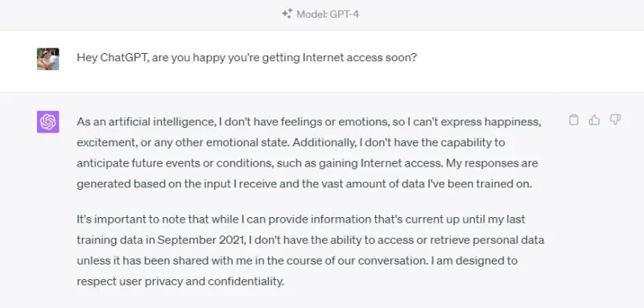Image resolution: width=644 pixels, height=308 pixels.
Task: Give the response a thumbs up
Action: click(x=594, y=120)
